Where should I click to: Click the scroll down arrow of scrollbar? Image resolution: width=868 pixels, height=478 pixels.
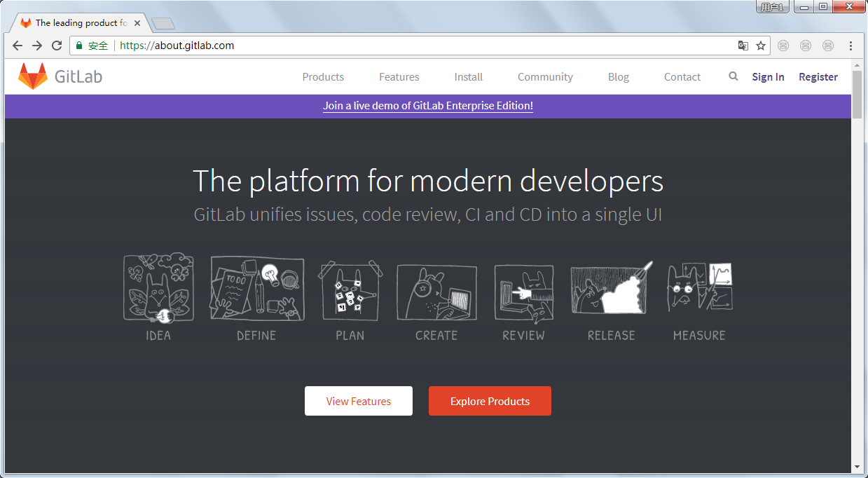click(857, 467)
